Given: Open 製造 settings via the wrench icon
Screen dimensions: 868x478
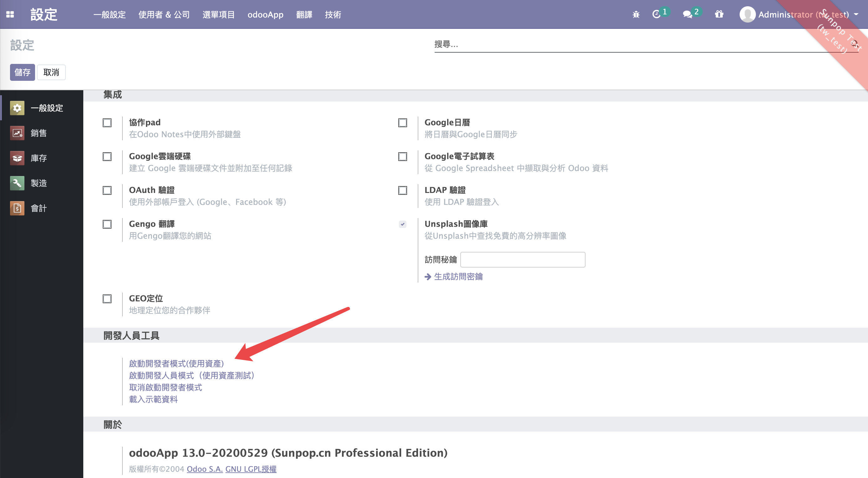Looking at the screenshot, I should coord(17,183).
